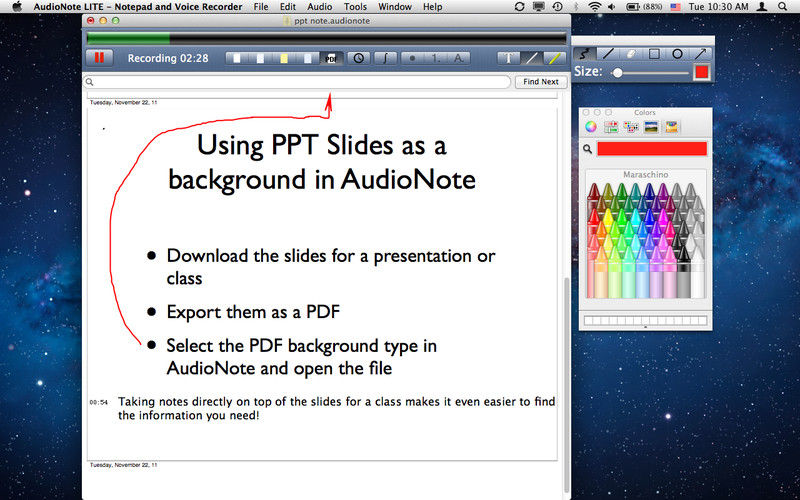This screenshot has height=500, width=800.
Task: Adjust the pen Size slider
Action: [x=649, y=73]
